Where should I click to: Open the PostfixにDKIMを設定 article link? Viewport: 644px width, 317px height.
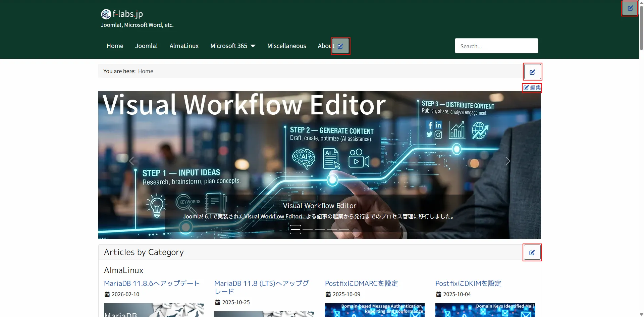tap(468, 283)
